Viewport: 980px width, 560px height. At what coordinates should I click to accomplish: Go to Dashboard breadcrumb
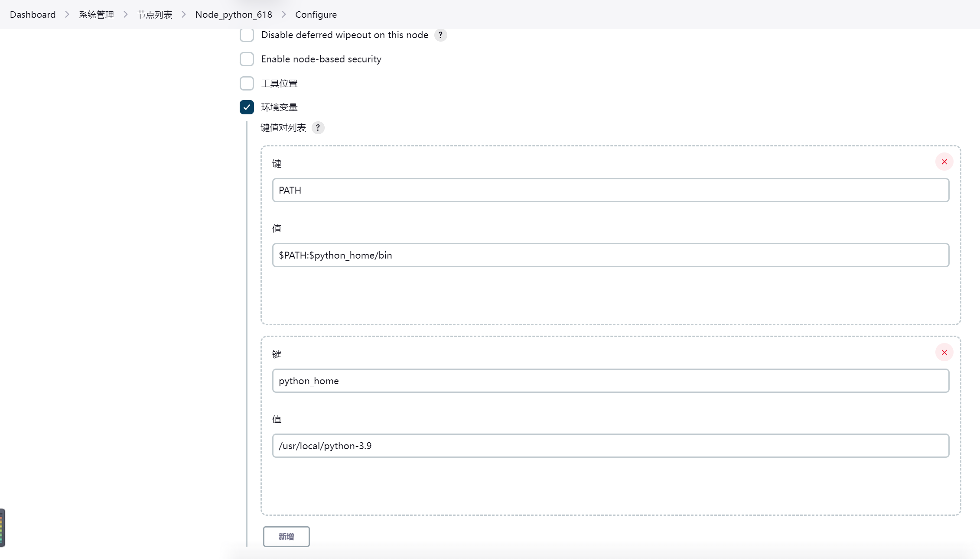coord(33,15)
